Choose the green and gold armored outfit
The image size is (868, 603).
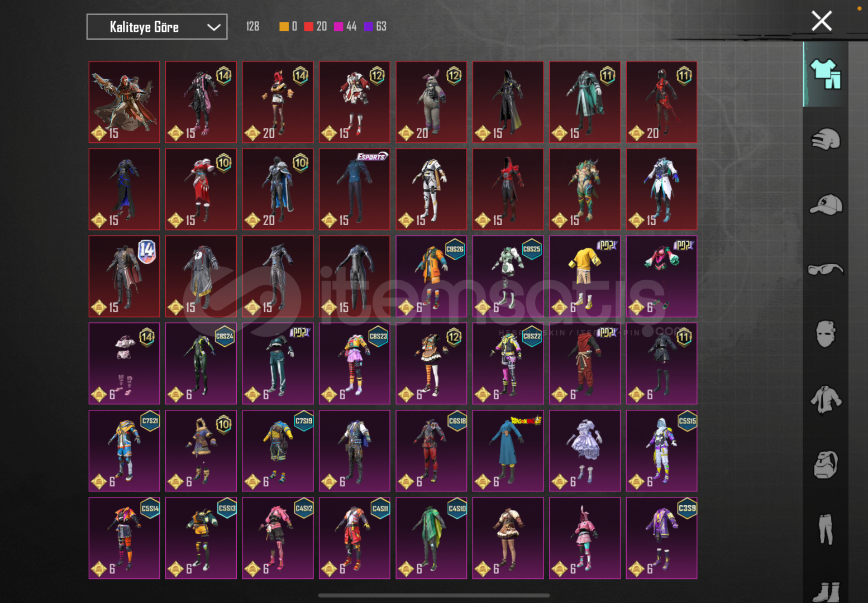click(585, 189)
